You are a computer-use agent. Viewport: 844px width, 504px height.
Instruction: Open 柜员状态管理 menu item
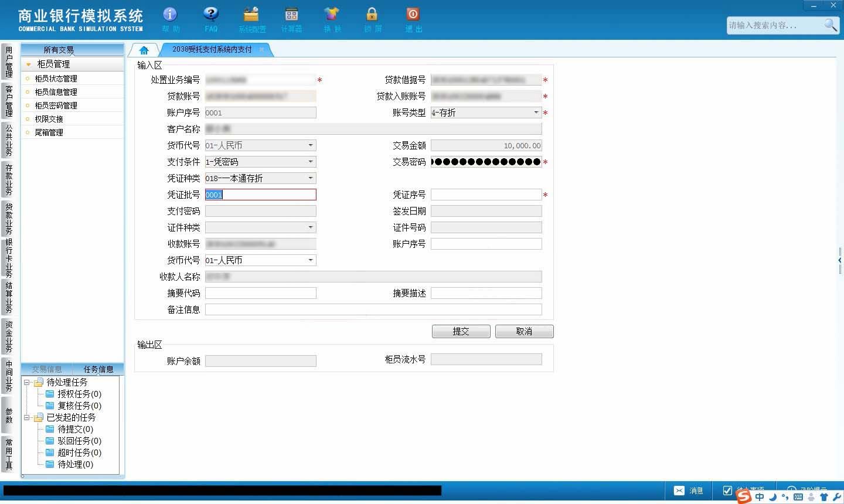tap(72, 79)
